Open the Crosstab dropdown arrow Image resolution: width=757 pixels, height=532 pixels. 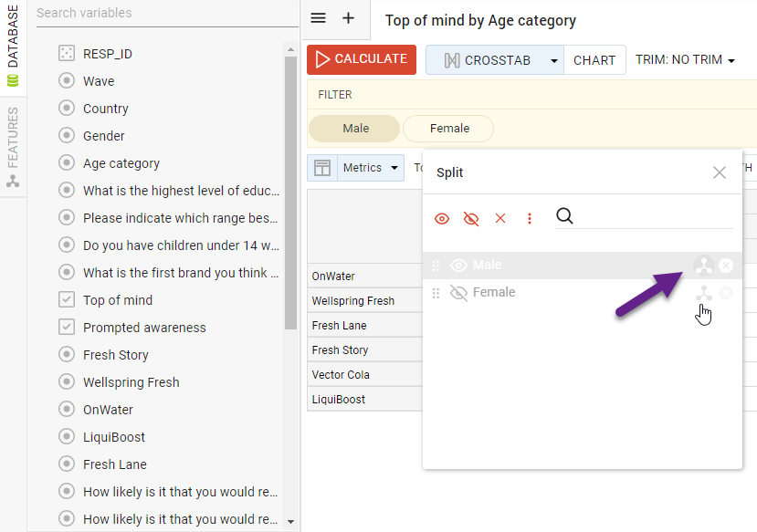(553, 61)
